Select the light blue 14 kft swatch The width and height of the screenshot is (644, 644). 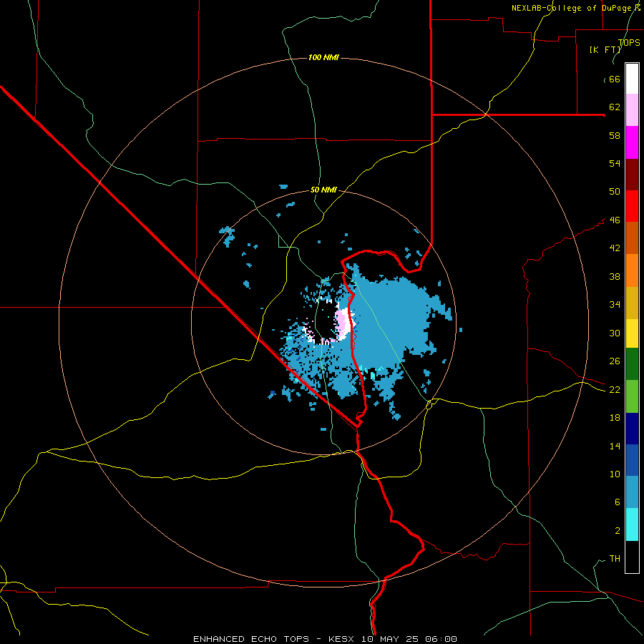pyautogui.click(x=632, y=492)
